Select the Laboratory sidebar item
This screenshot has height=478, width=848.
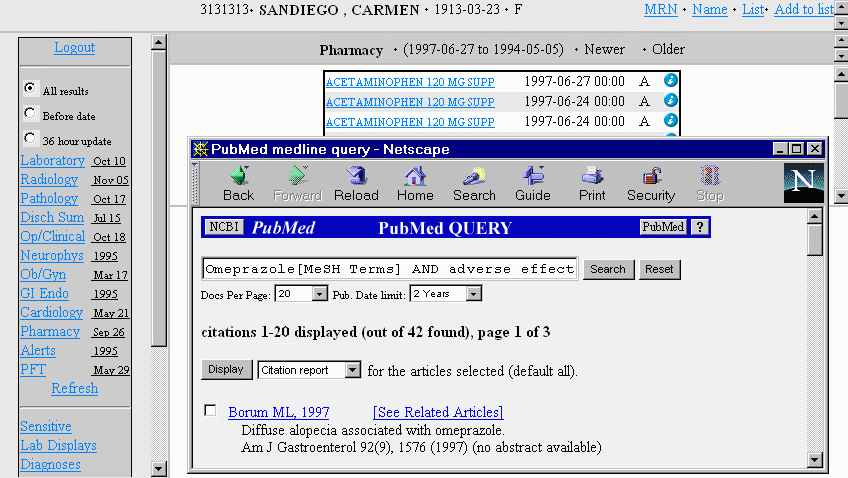52,160
